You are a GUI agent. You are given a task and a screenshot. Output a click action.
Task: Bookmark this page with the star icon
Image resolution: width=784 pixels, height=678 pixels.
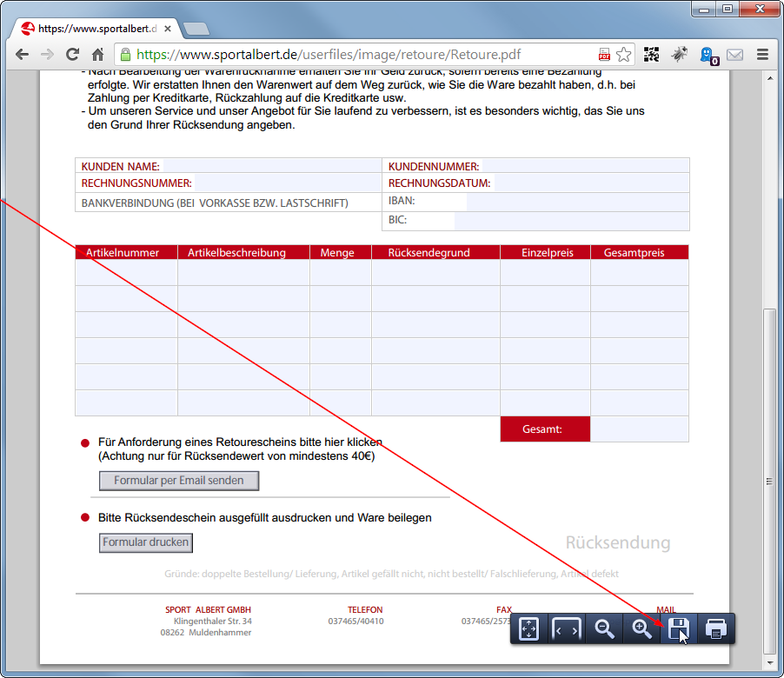624,55
